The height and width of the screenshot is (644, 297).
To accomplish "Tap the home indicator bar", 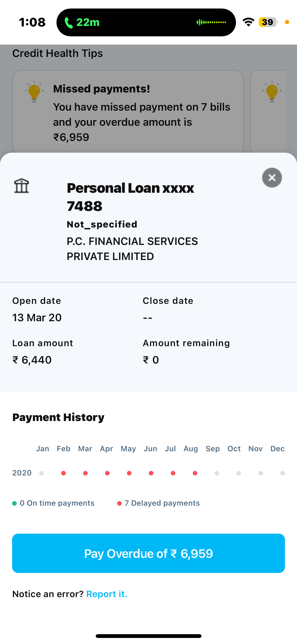I will pos(148,636).
